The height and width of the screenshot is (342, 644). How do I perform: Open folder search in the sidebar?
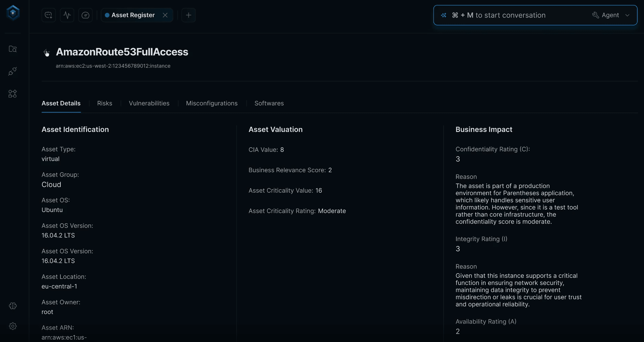[13, 49]
